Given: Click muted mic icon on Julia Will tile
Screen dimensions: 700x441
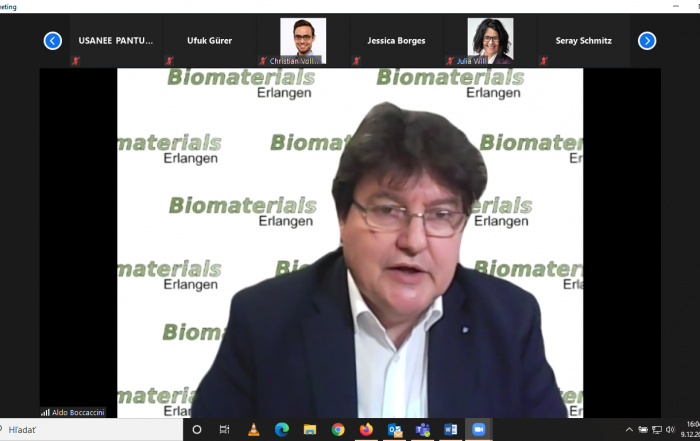Looking at the screenshot, I should (450, 61).
